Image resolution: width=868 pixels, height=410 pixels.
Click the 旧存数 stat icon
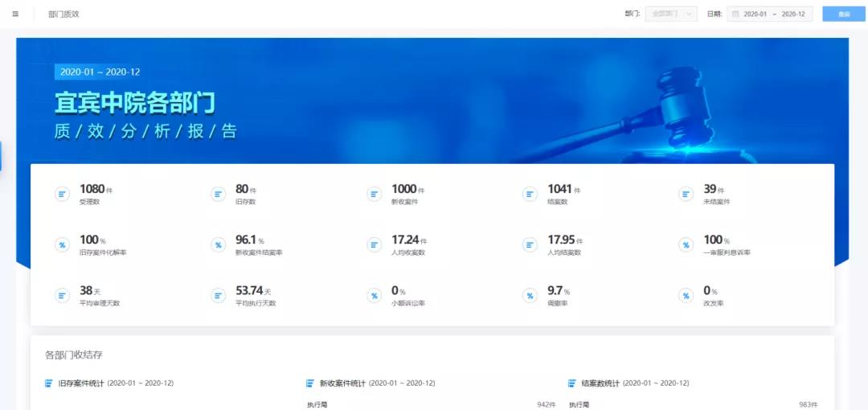pyautogui.click(x=218, y=194)
